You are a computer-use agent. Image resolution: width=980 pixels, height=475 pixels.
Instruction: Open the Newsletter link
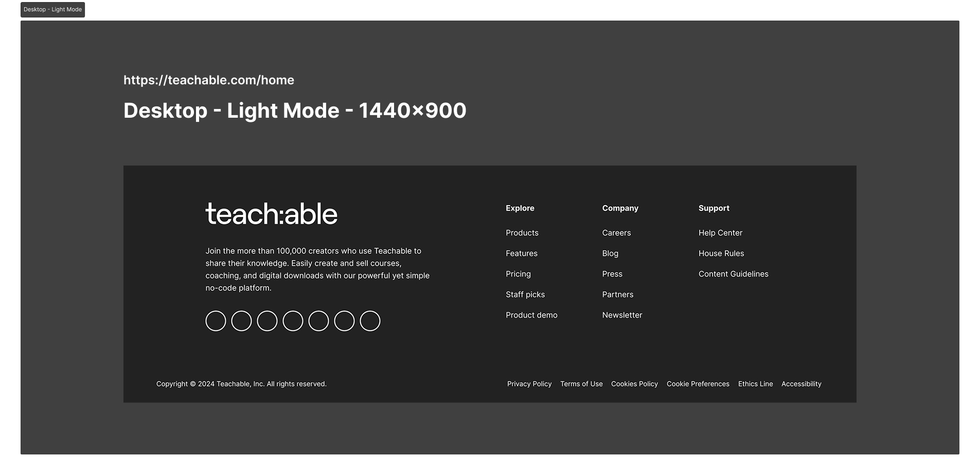(x=622, y=315)
